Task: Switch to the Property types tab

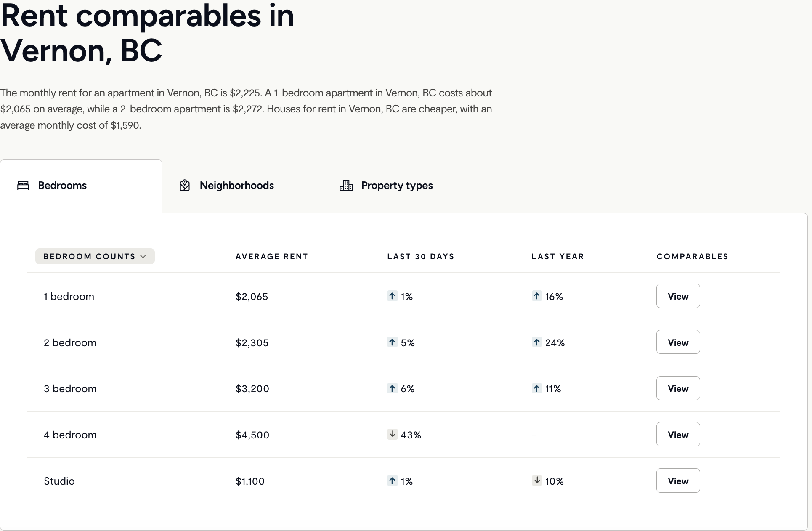Action: coord(397,186)
